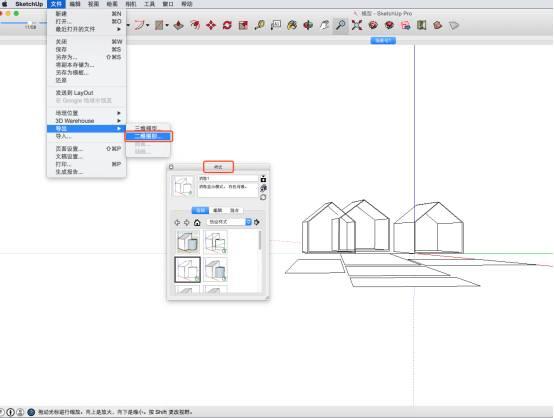Open the shape tool dropdown arrow

pos(167,25)
